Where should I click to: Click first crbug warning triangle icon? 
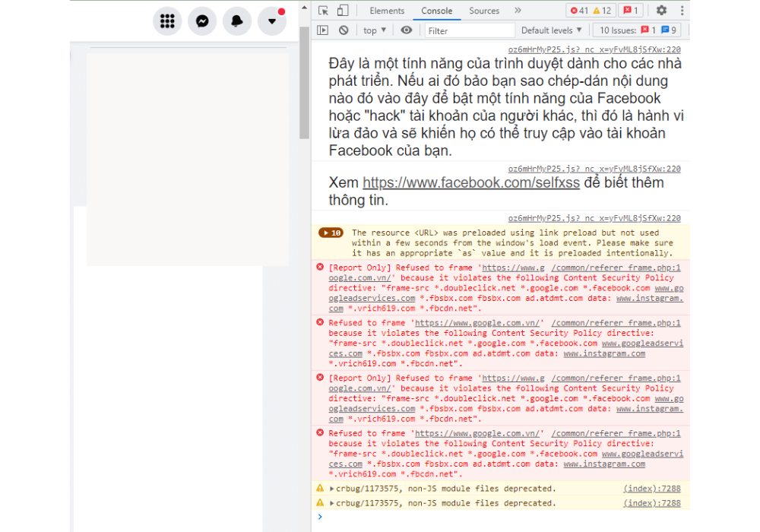point(320,489)
